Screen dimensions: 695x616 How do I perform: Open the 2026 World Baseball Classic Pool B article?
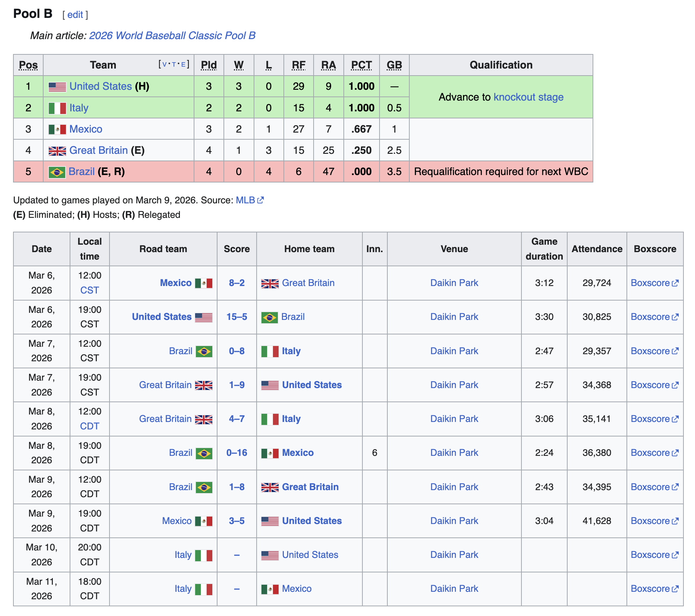pyautogui.click(x=172, y=35)
